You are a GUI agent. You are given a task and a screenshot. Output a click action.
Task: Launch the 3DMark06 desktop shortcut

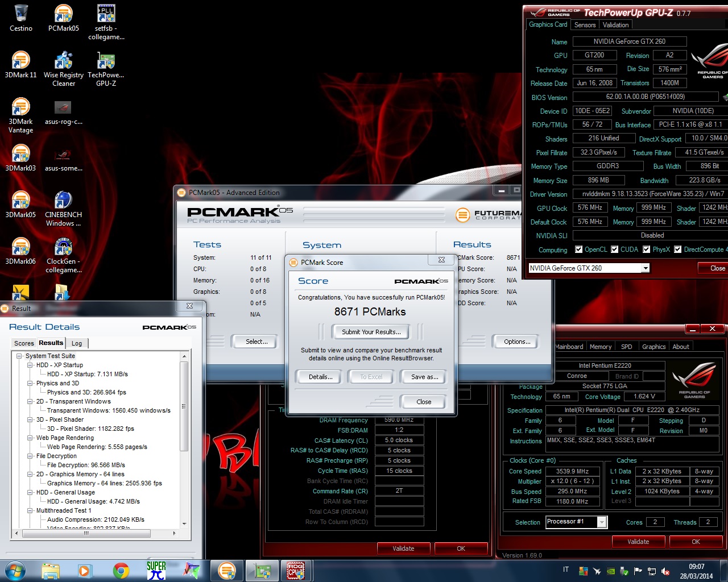[x=21, y=251]
